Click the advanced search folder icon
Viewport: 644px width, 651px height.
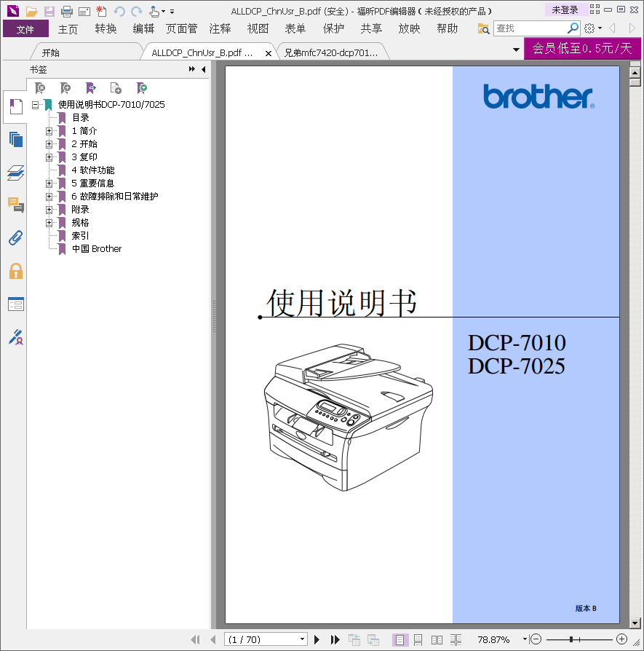tap(483, 28)
